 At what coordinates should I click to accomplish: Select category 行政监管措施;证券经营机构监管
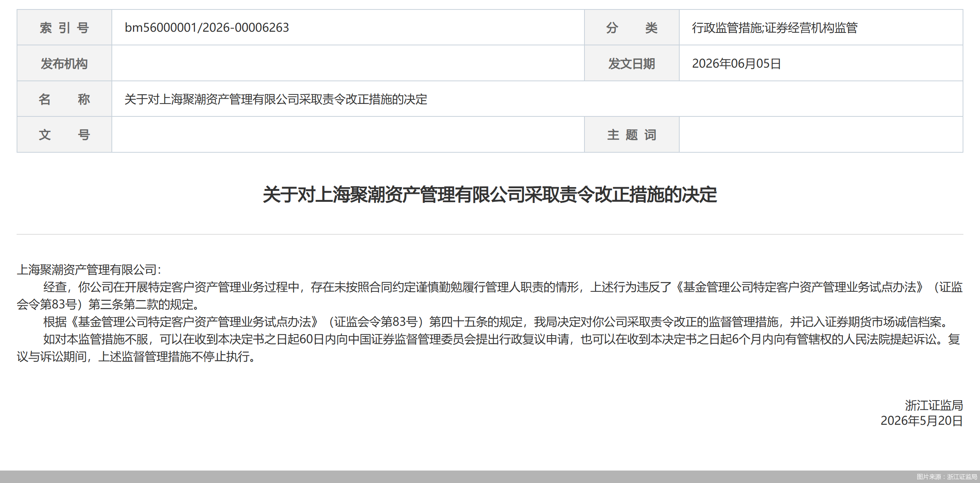[774, 28]
